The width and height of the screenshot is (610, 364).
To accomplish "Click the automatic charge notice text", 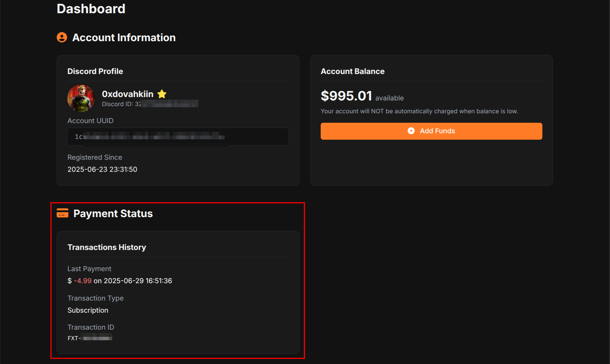I will [419, 111].
